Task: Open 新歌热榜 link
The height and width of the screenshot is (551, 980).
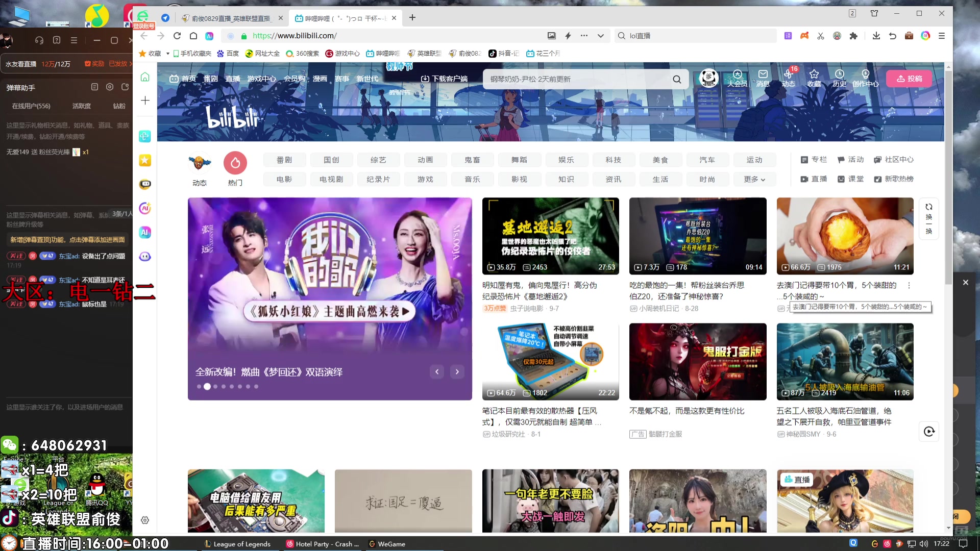Action: pos(894,179)
